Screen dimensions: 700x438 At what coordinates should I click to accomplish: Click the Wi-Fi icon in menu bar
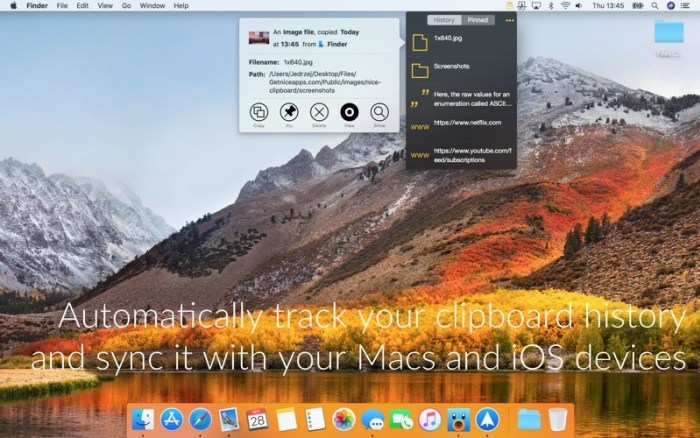(x=565, y=6)
